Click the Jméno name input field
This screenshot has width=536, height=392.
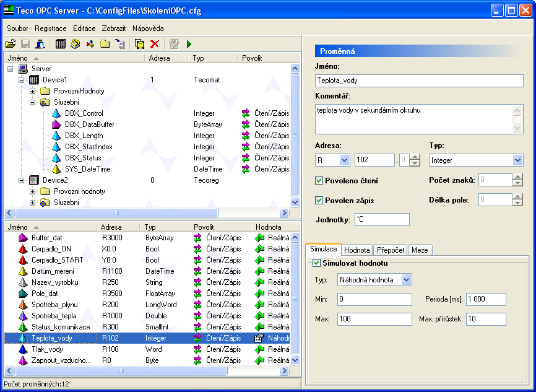click(x=419, y=81)
